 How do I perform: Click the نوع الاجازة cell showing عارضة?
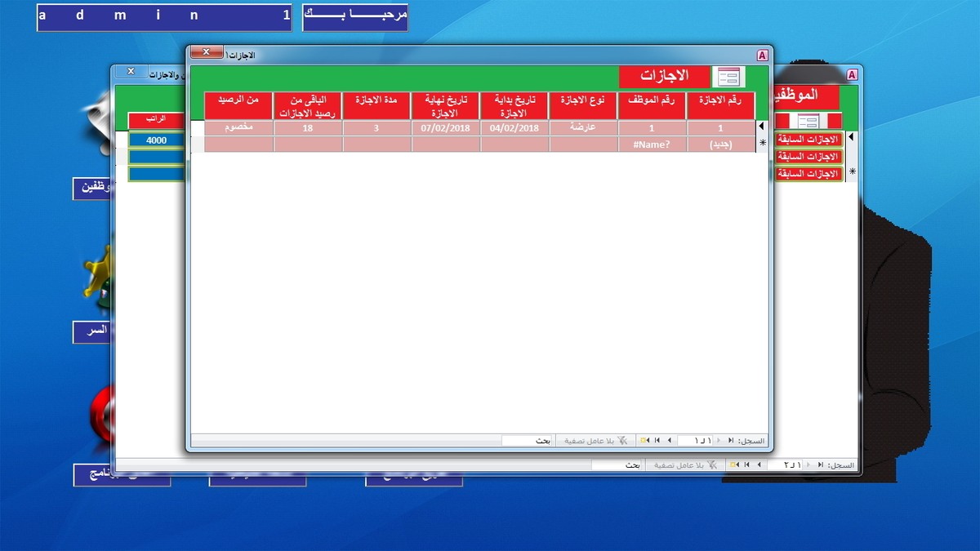[x=583, y=127]
